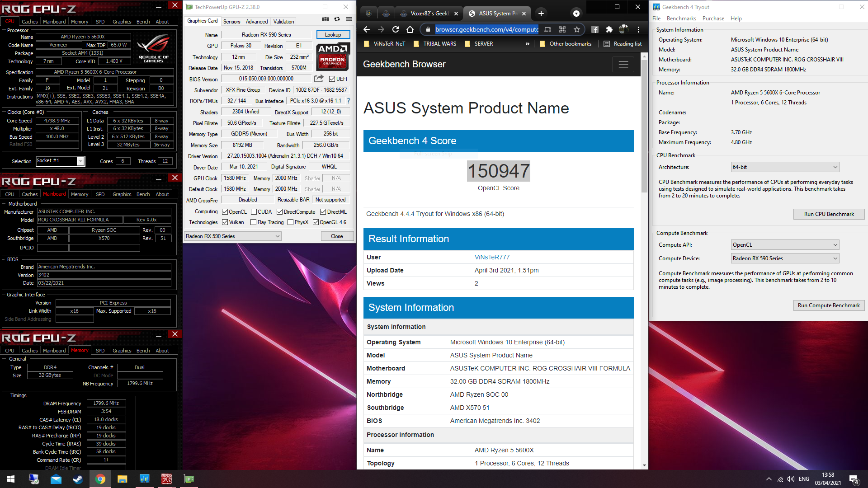Viewport: 868px width, 488px height.
Task: Open user profile ViNsTeR777 link
Action: click(x=492, y=257)
